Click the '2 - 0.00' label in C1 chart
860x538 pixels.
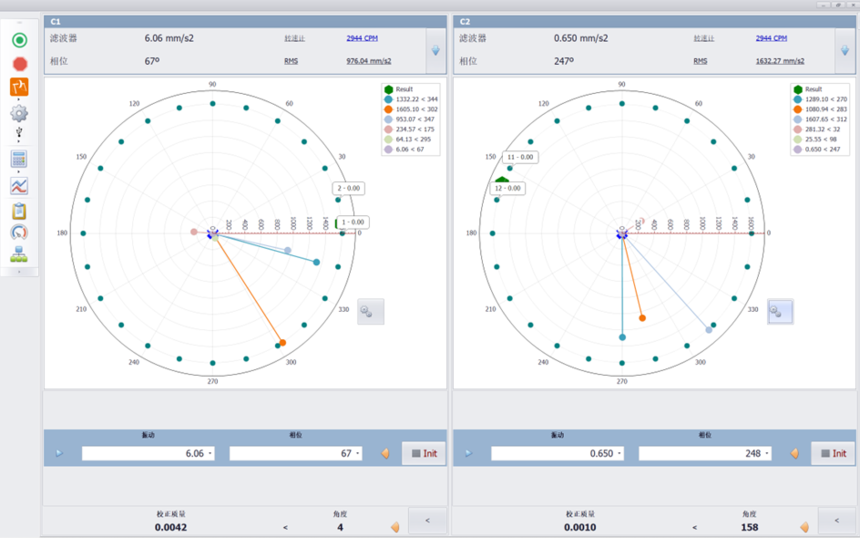[x=349, y=188]
